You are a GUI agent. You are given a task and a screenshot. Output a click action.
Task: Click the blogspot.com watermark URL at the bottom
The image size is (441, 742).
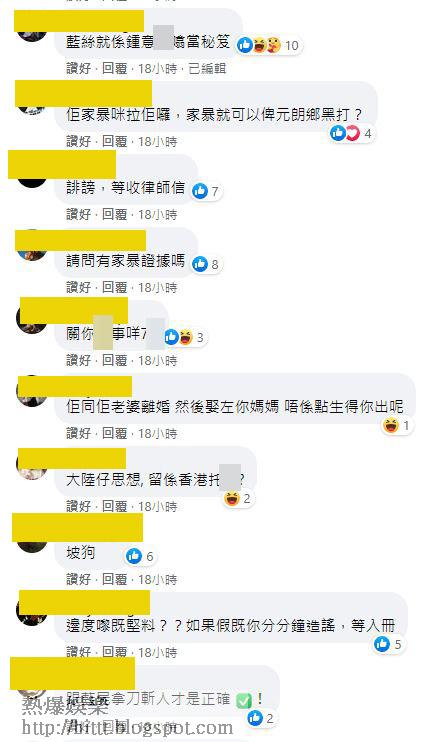point(128,728)
